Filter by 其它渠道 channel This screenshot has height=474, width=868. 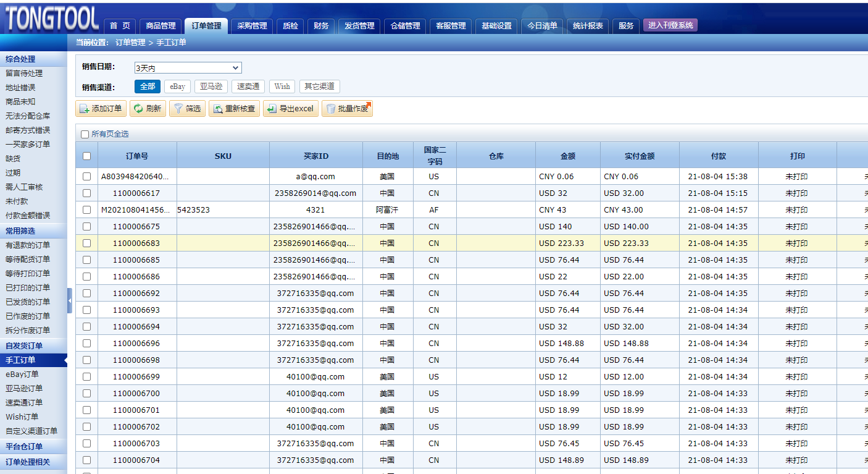pos(320,87)
